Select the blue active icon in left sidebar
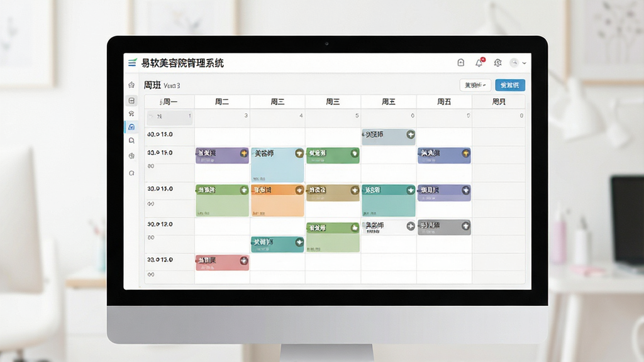 pyautogui.click(x=131, y=127)
